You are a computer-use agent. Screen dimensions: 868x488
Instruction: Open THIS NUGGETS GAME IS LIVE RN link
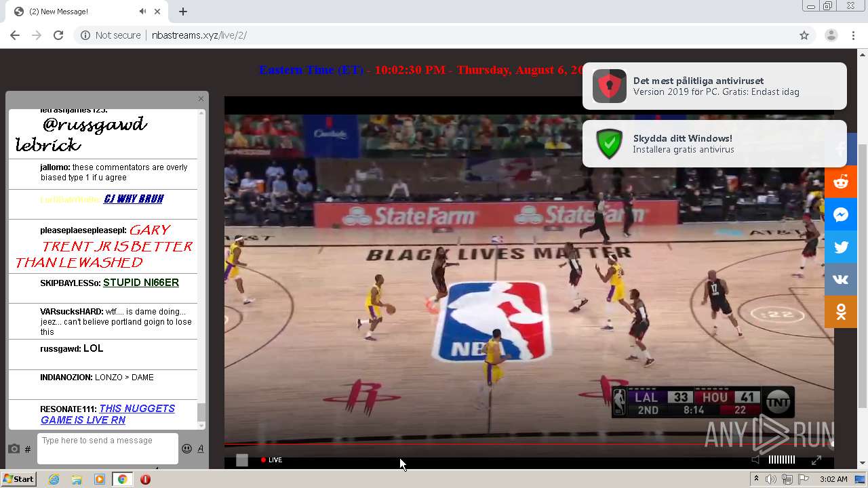tap(108, 414)
